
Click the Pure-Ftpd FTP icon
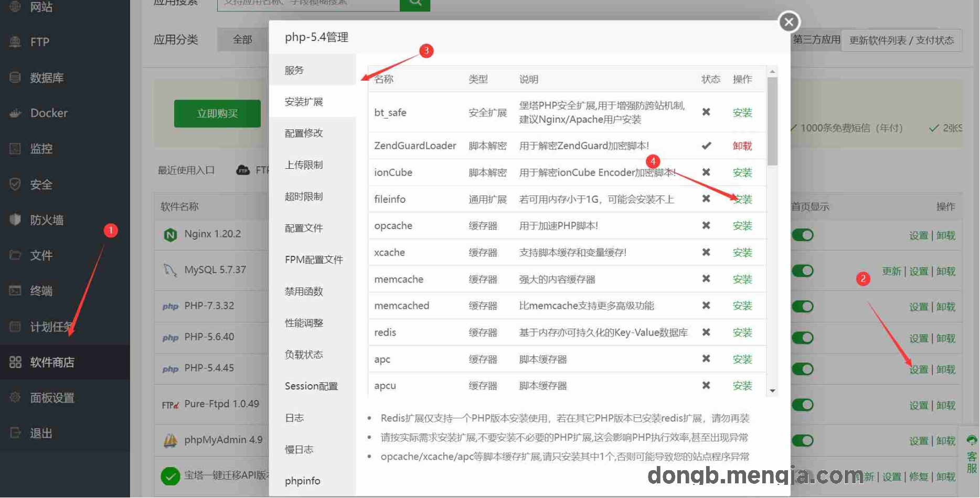pos(171,405)
